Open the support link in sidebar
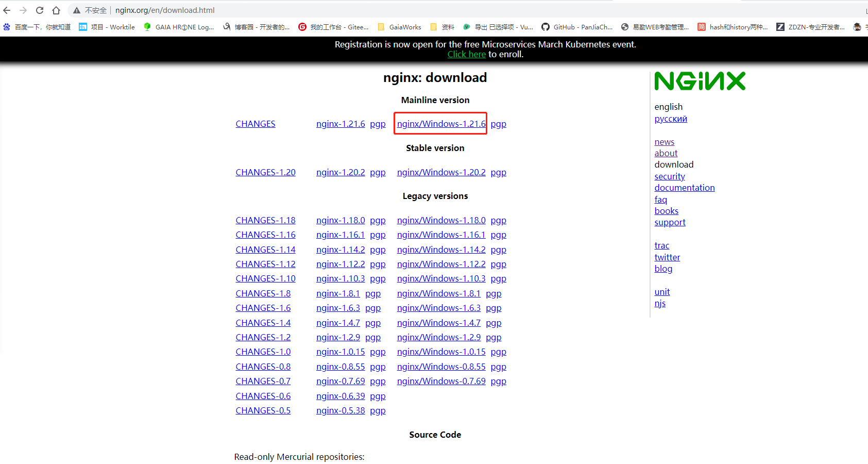 point(670,223)
